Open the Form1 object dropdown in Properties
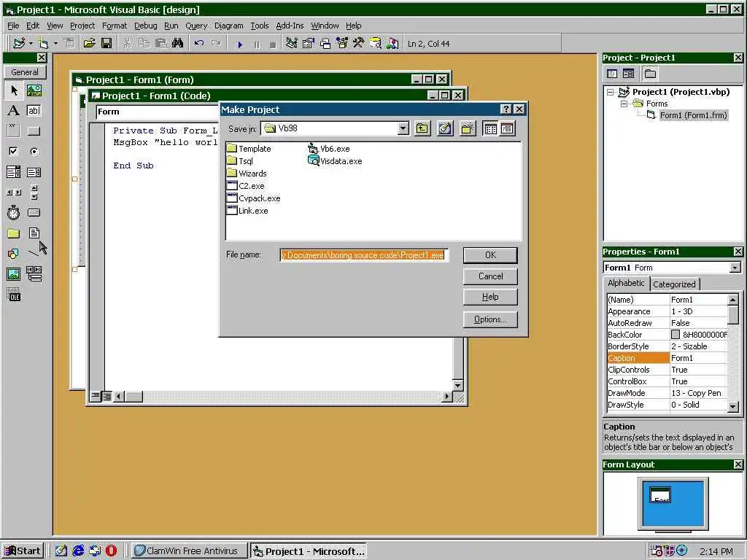This screenshot has height=560, width=747. (735, 268)
